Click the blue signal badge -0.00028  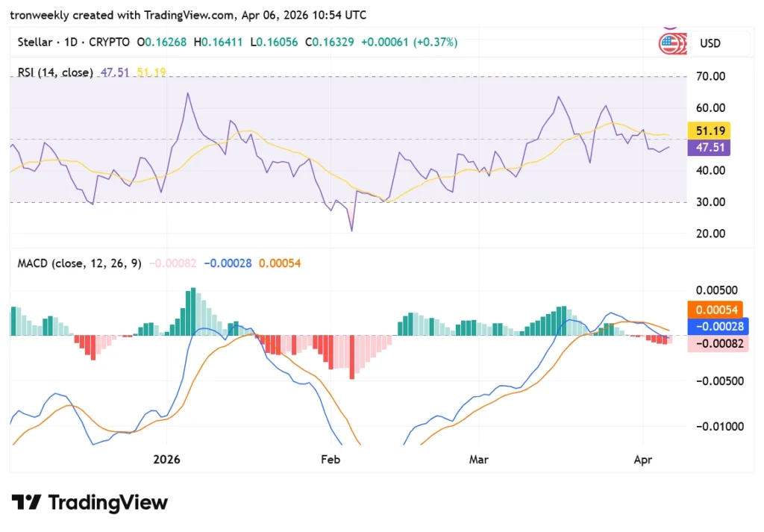tap(716, 326)
